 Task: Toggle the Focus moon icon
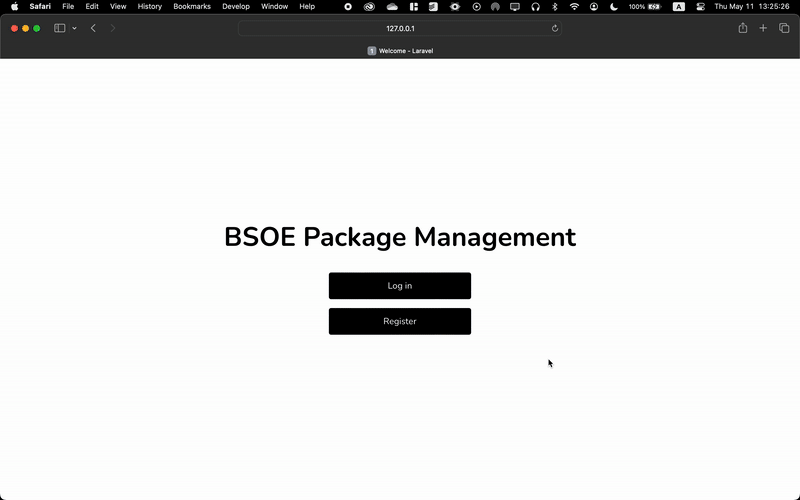pos(614,7)
